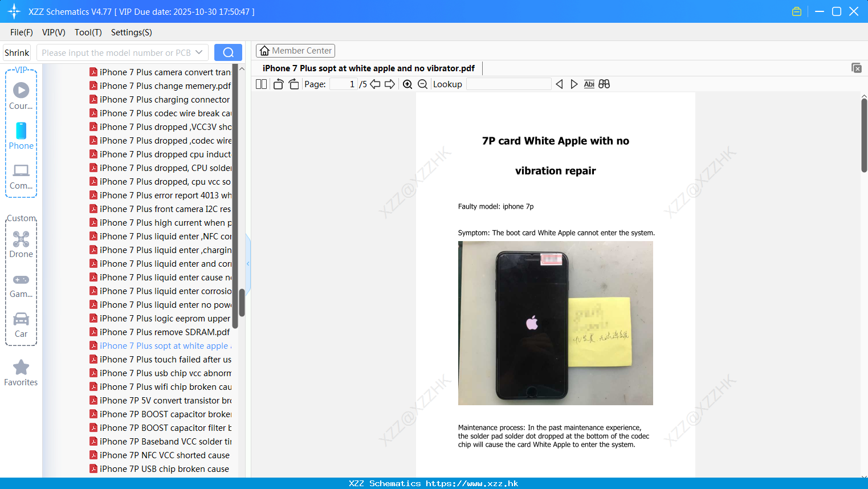The height and width of the screenshot is (489, 868).
Task: Open the Settings(S) menu
Action: [x=132, y=32]
